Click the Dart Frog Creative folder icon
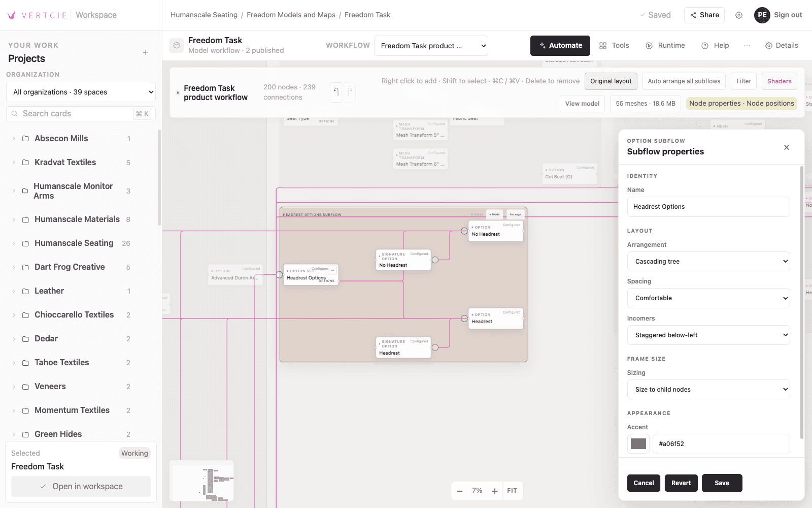This screenshot has height=508, width=812. click(x=25, y=267)
